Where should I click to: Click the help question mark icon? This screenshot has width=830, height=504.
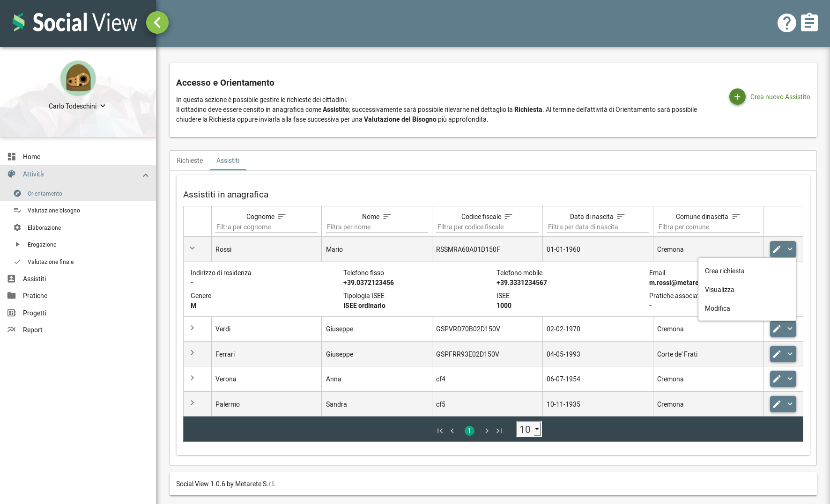tap(786, 22)
